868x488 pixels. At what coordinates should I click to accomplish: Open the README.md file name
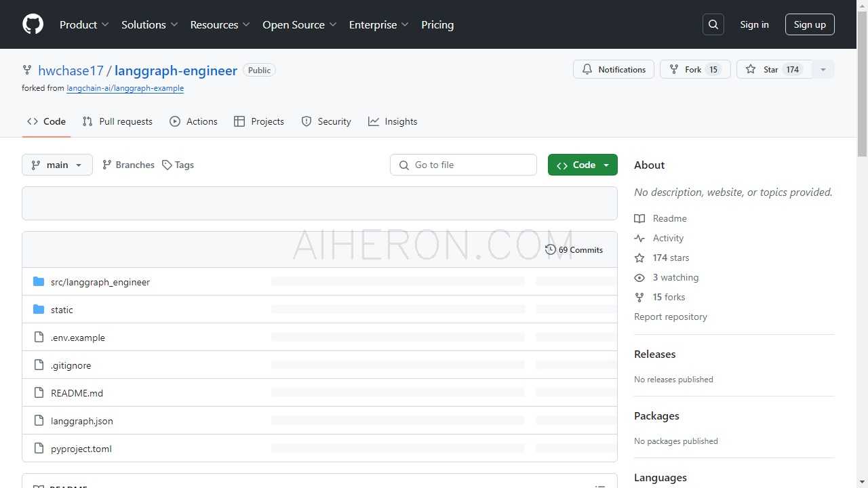77,393
